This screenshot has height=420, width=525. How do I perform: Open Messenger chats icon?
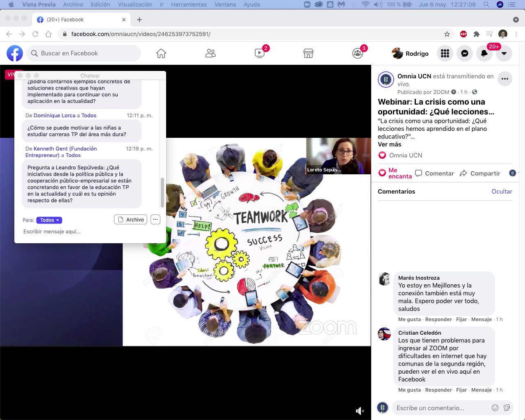(465, 53)
